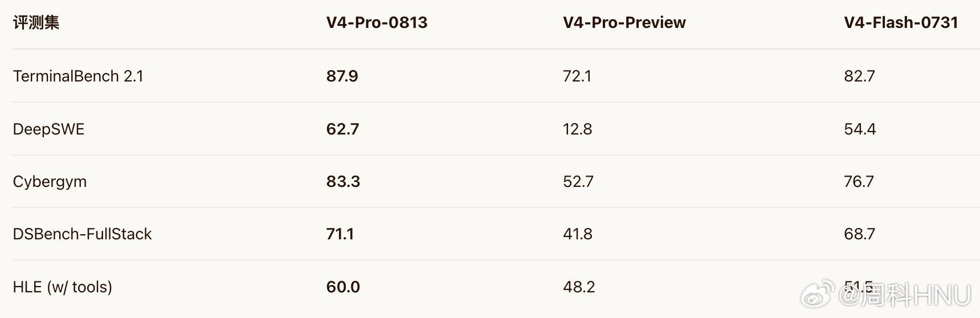Click the DSBench-FullStack row label
Screen dimensions: 980x318
pos(82,234)
